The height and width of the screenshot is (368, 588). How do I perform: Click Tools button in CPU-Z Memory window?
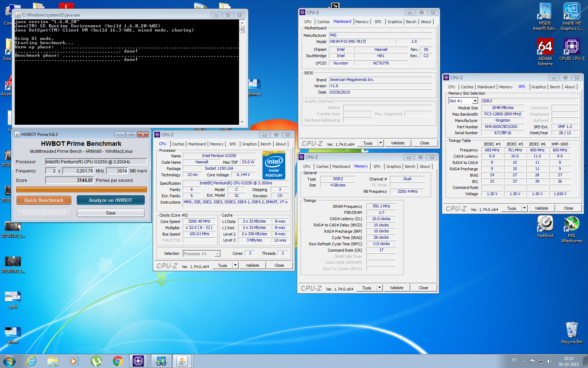click(x=367, y=288)
